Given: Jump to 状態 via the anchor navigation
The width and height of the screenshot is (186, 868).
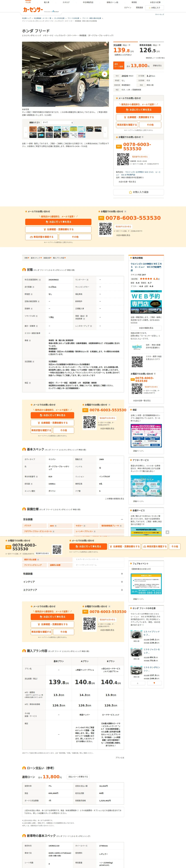Looking at the screenshot, I should point(27,258).
